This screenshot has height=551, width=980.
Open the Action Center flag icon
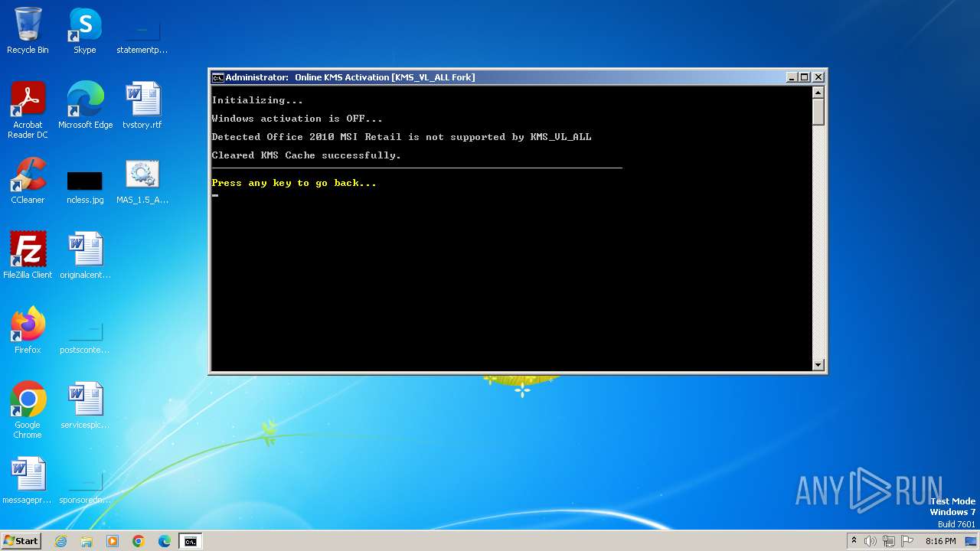[907, 541]
